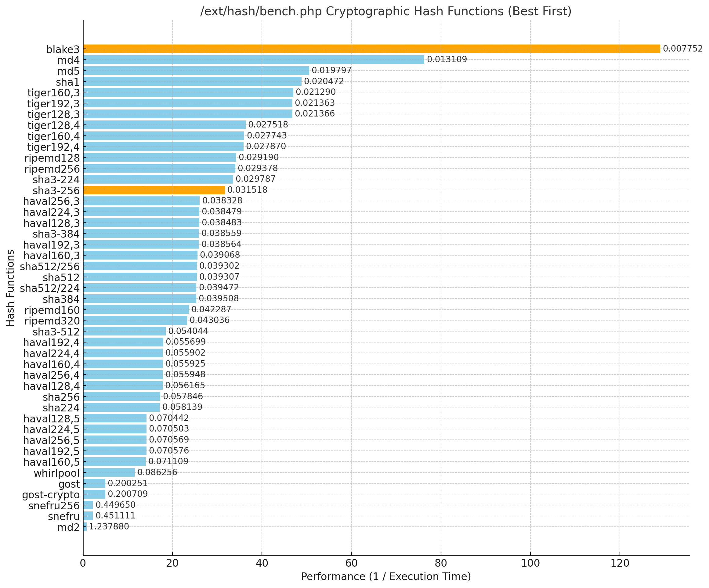The image size is (709, 588).
Task: Click the value label 0.031518
Action: pos(247,190)
